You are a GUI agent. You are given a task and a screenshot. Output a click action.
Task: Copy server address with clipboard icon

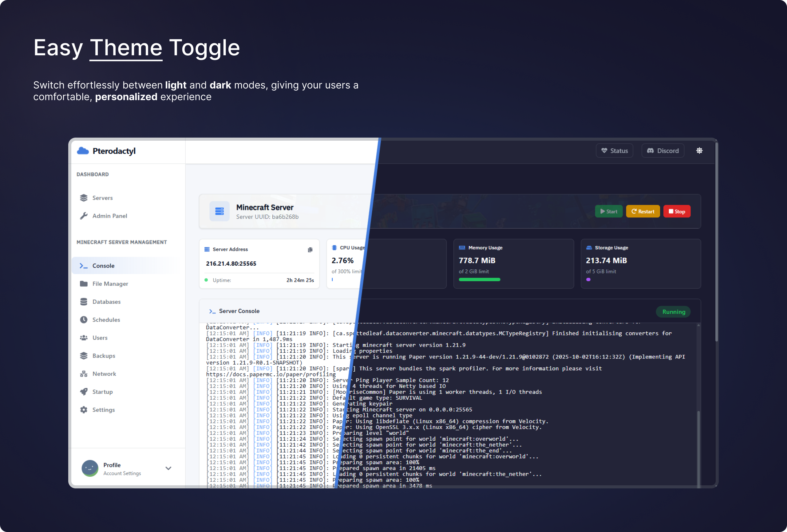tap(310, 250)
